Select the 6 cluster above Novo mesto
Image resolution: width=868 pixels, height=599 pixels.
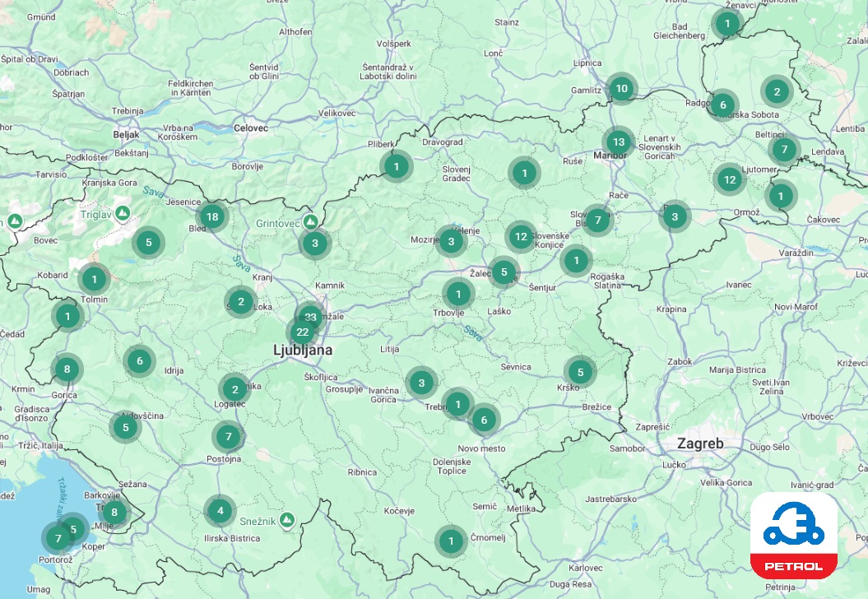484,420
